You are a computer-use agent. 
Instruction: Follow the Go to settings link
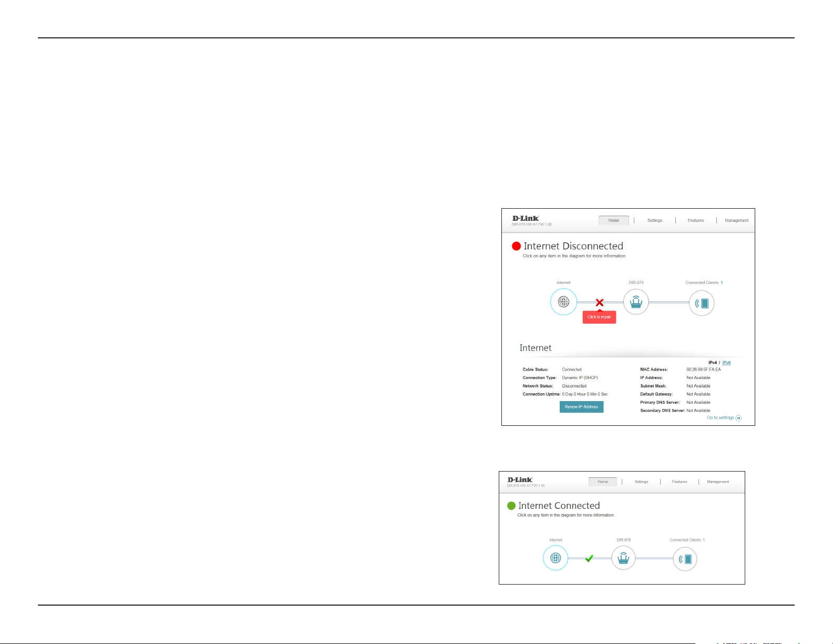[721, 417]
